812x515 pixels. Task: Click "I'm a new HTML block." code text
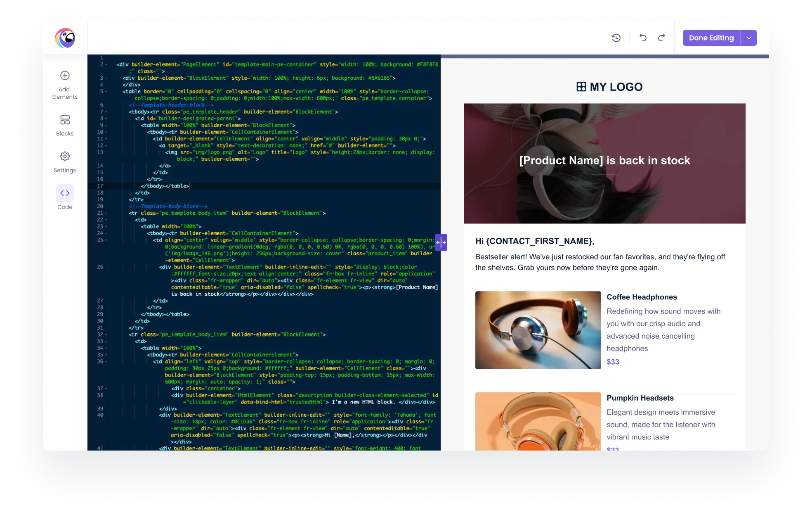point(364,402)
